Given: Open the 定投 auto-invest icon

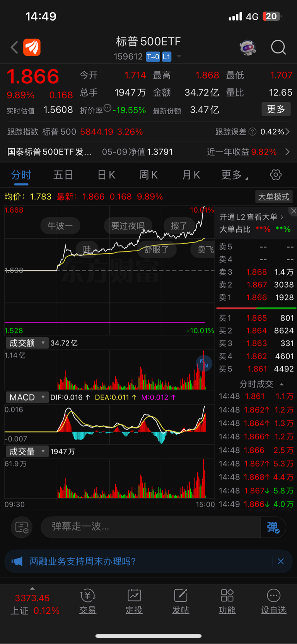Looking at the screenshot, I should [x=134, y=602].
